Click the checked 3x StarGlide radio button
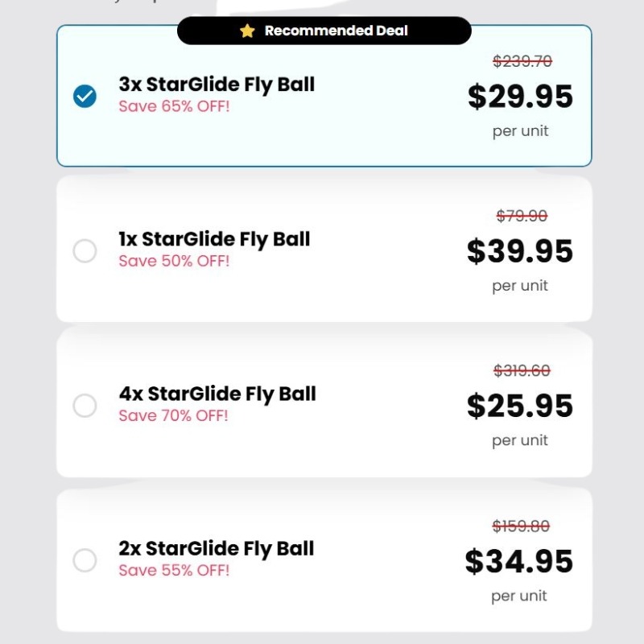The image size is (644, 644). [x=85, y=96]
